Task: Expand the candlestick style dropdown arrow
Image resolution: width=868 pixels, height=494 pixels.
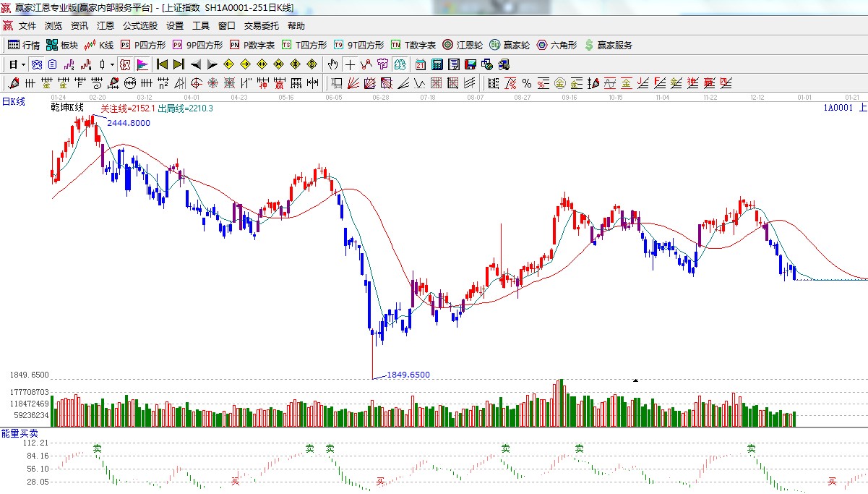Action: coord(112,64)
